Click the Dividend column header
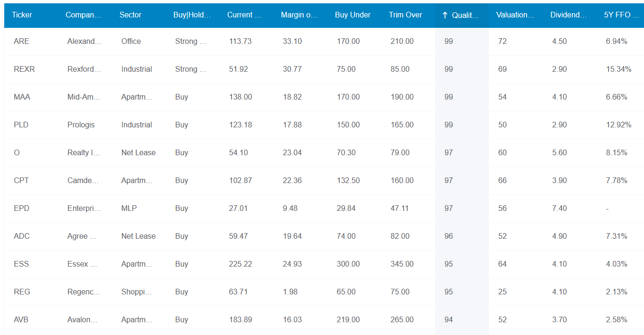 click(x=568, y=15)
